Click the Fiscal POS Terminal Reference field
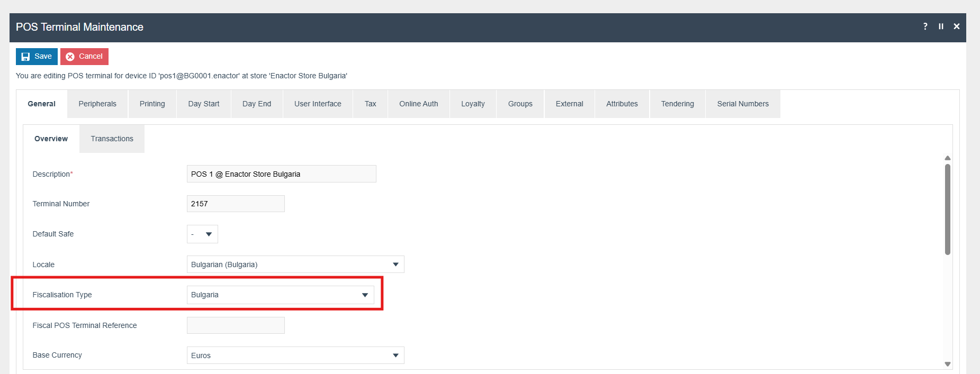Image resolution: width=980 pixels, height=374 pixels. pyautogui.click(x=236, y=325)
